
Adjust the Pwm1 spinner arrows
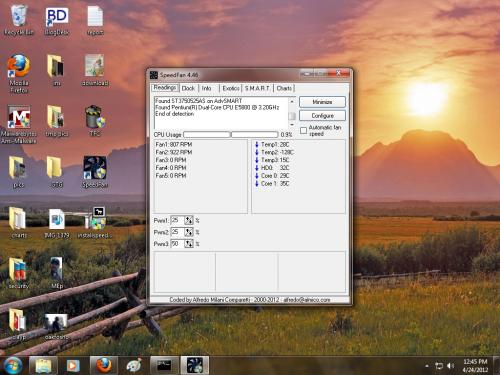[189, 220]
